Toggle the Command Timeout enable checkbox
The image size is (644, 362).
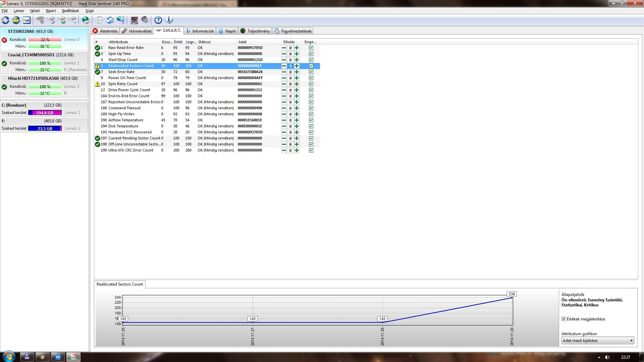tap(311, 108)
